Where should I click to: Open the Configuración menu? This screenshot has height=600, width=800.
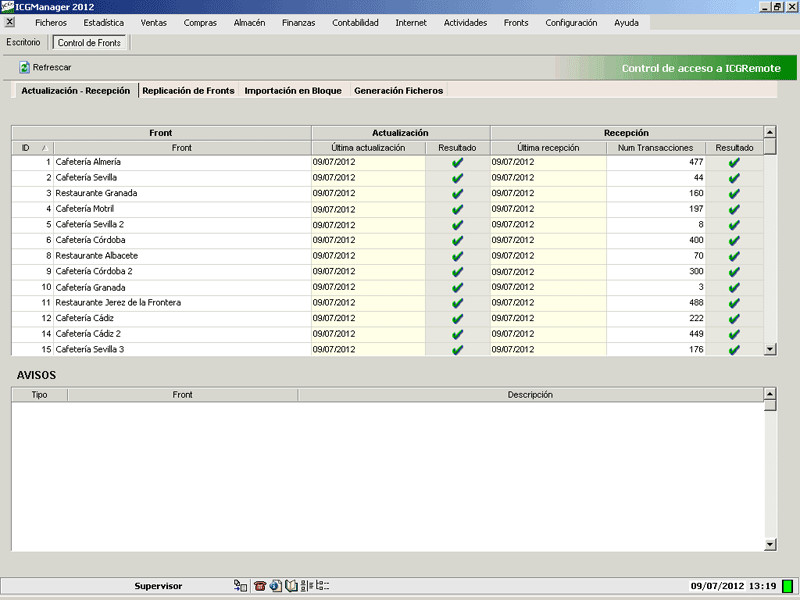(571, 22)
